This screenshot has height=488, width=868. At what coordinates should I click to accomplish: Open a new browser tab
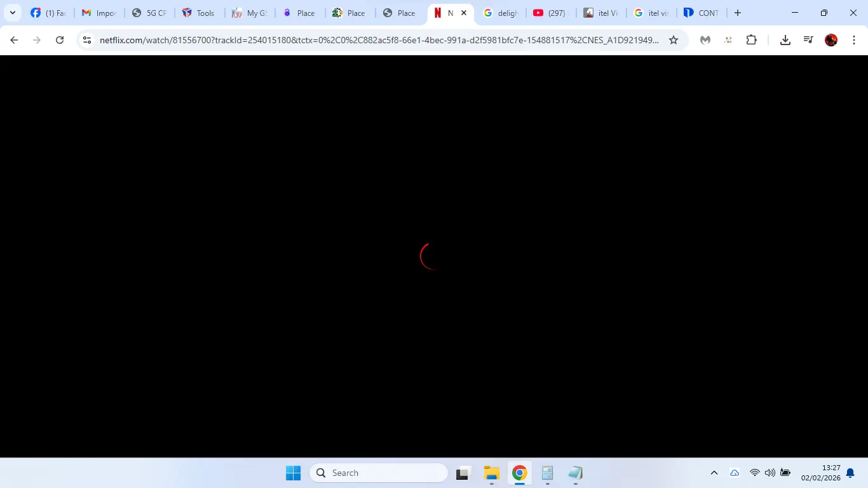(x=738, y=13)
